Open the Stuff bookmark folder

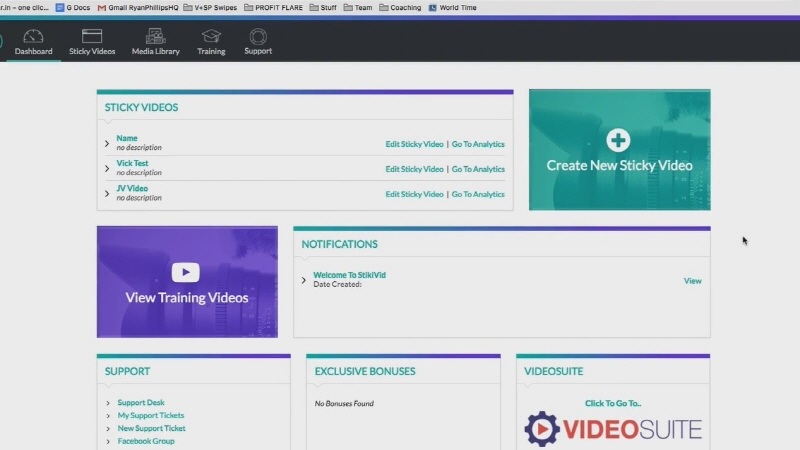pyautogui.click(x=323, y=8)
